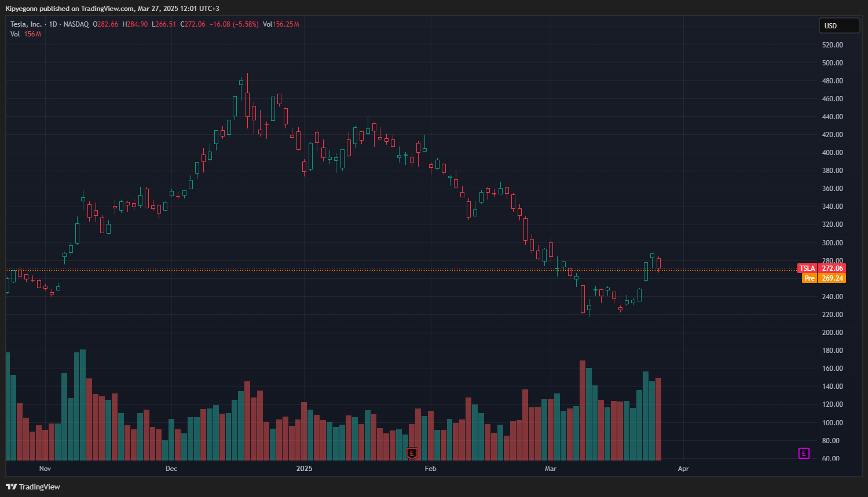The image size is (868, 497).
Task: Click the close value C272.06
Action: [193, 24]
